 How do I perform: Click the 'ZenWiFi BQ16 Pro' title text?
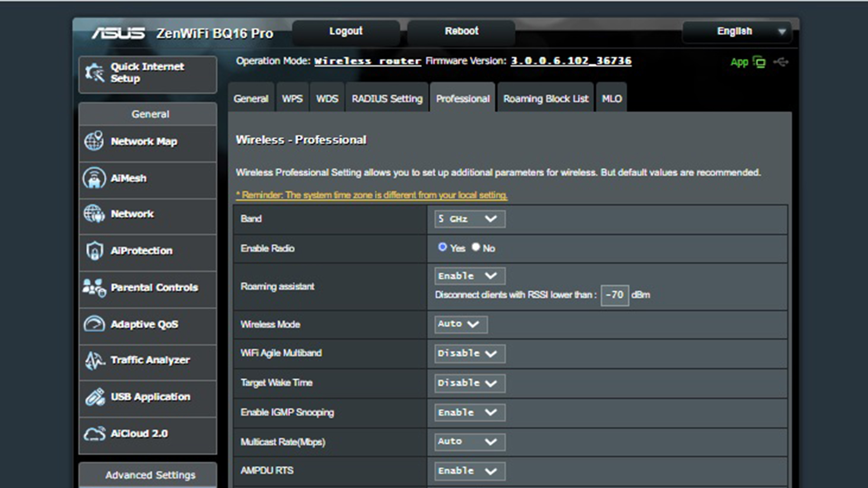(215, 33)
